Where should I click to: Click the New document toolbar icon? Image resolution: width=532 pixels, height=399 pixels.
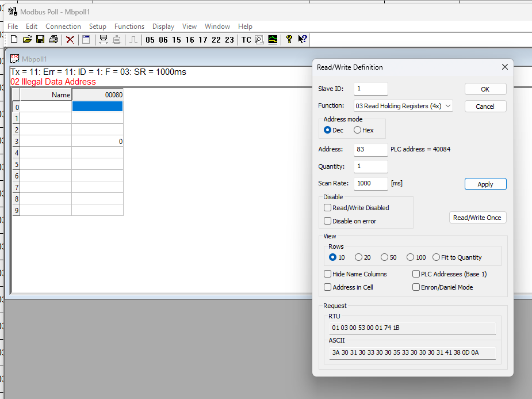tap(14, 40)
